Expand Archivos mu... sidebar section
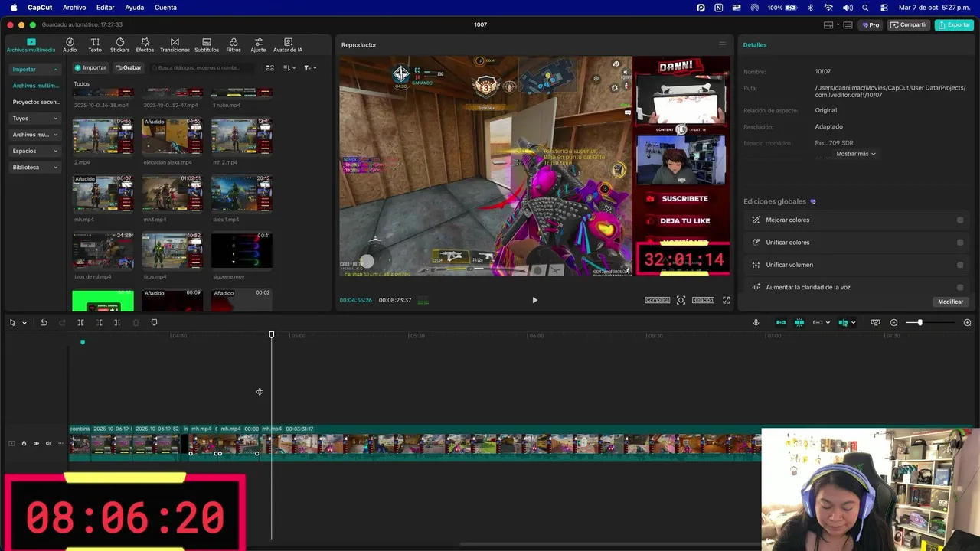The width and height of the screenshot is (980, 551). [34, 135]
